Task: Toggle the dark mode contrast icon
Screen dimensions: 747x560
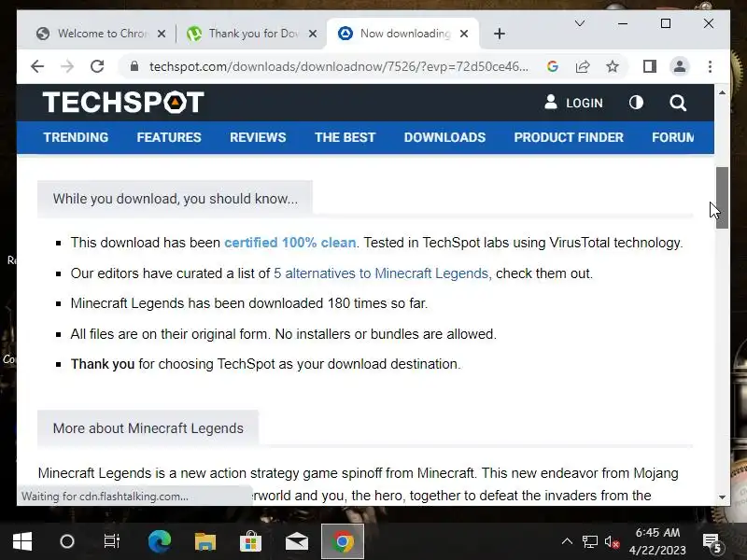Action: point(636,103)
